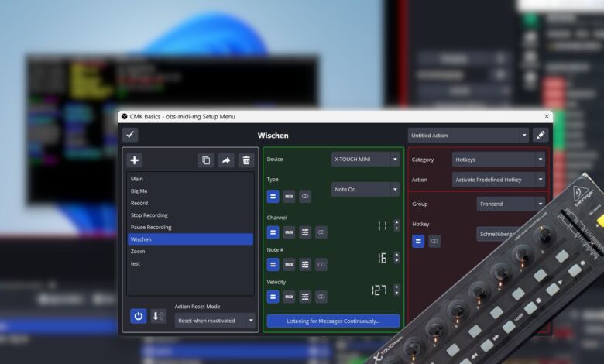The image size is (604, 364).
Task: Select the fixed (=) state in Type row
Action: (273, 197)
